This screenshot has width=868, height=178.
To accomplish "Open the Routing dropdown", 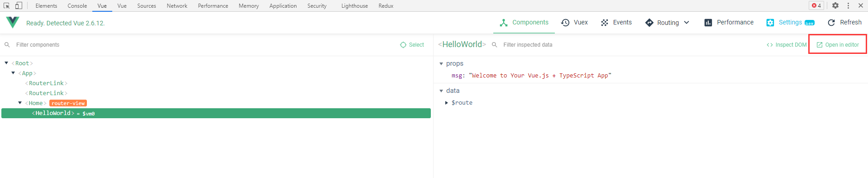I will 667,22.
